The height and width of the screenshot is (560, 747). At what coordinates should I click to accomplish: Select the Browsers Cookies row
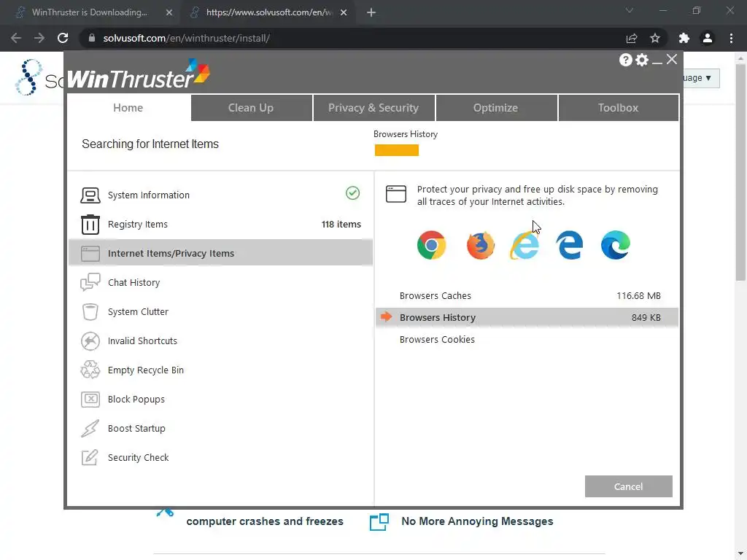(527, 340)
